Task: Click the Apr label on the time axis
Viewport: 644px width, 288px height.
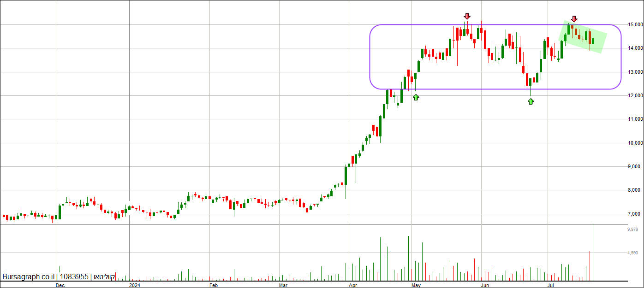Action: (x=353, y=285)
